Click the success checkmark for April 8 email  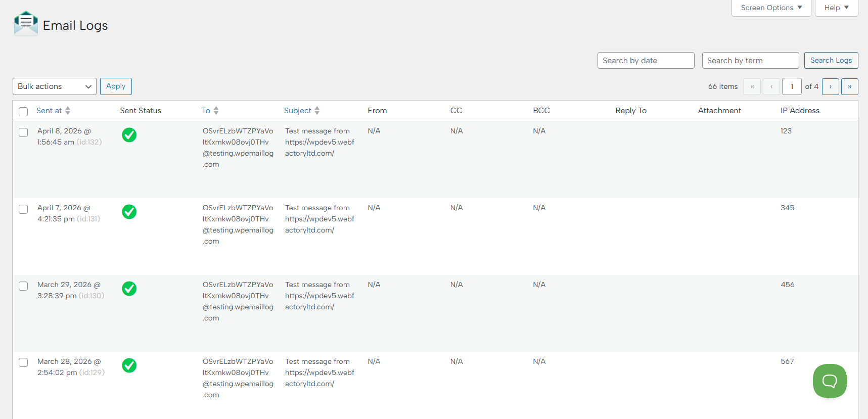129,135
